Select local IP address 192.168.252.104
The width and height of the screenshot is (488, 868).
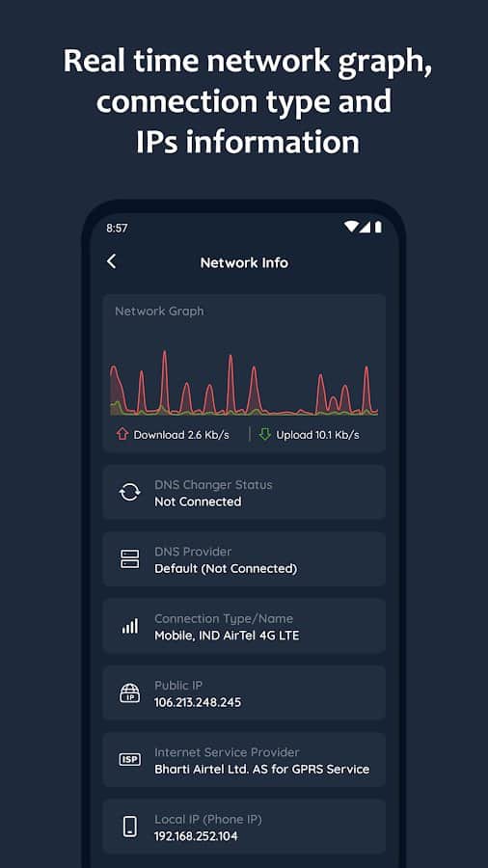[196, 836]
